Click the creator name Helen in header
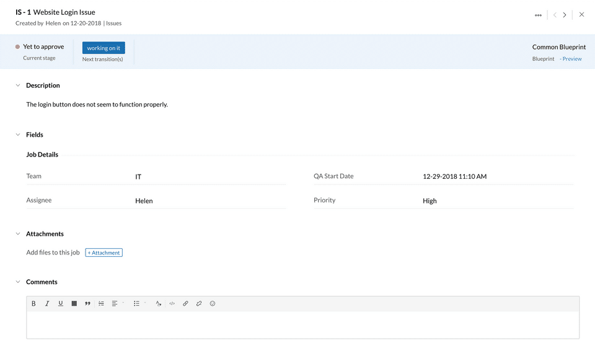The image size is (595, 364). tap(53, 23)
